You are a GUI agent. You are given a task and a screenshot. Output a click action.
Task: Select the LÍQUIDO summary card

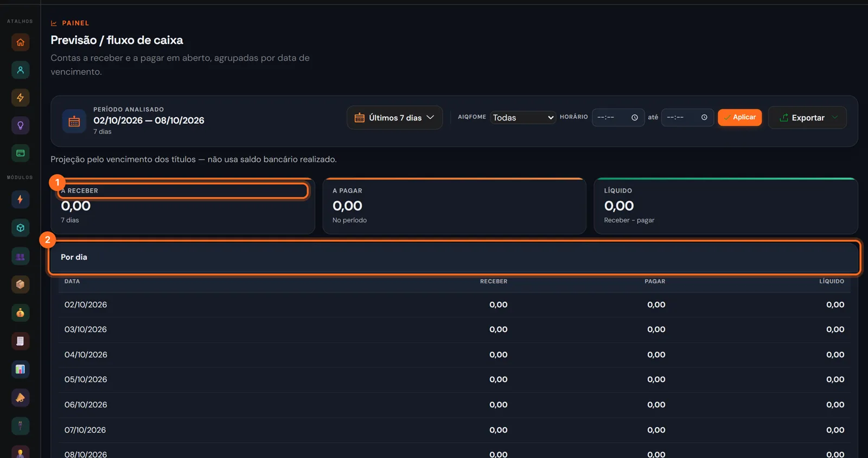click(726, 206)
